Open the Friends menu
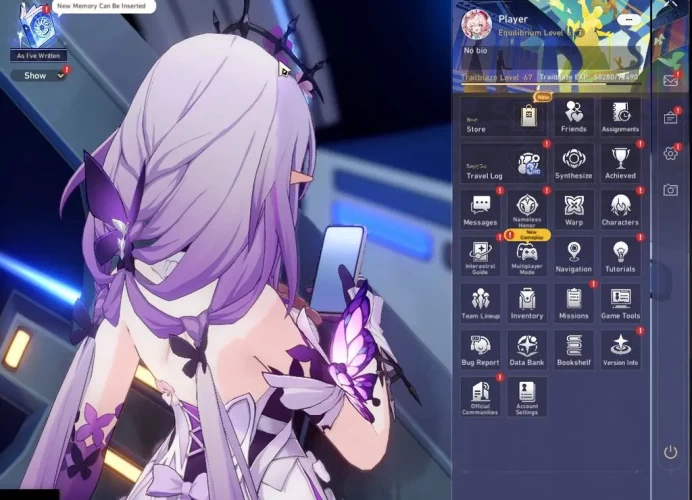This screenshot has height=500, width=692. click(574, 117)
